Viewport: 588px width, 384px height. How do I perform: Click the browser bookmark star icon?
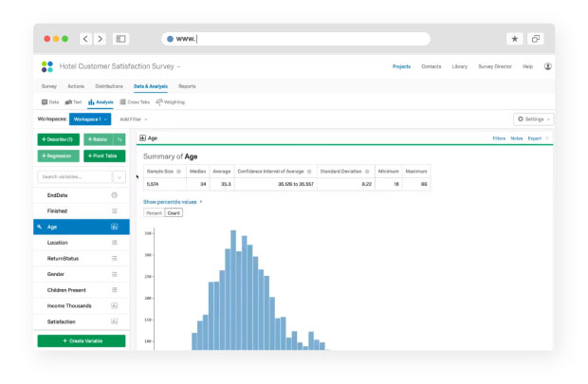[514, 39]
